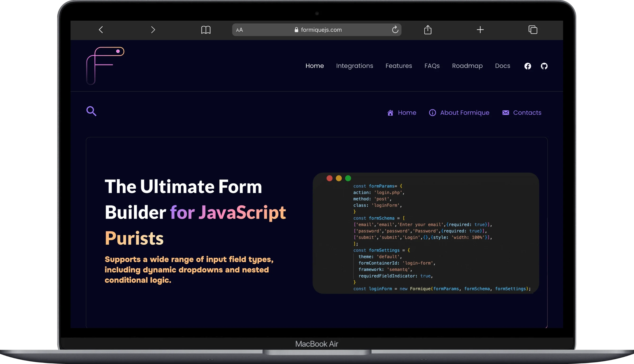
Task: Show all tabs overview icon
Action: 533,30
